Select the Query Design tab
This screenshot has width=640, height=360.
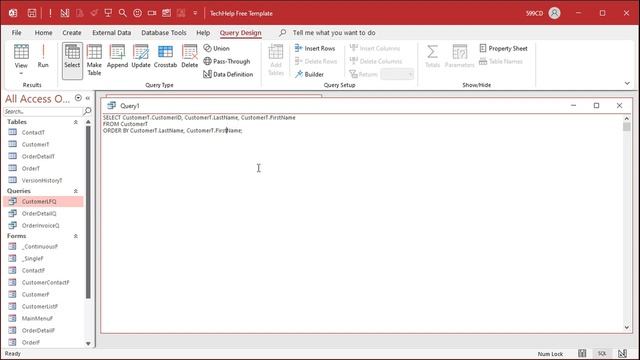pyautogui.click(x=240, y=33)
